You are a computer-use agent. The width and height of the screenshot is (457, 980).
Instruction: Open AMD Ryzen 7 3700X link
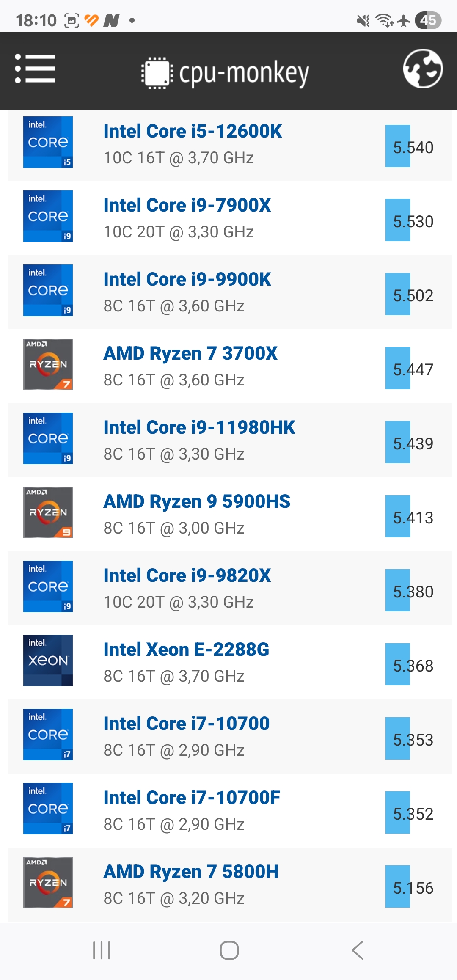(x=190, y=353)
